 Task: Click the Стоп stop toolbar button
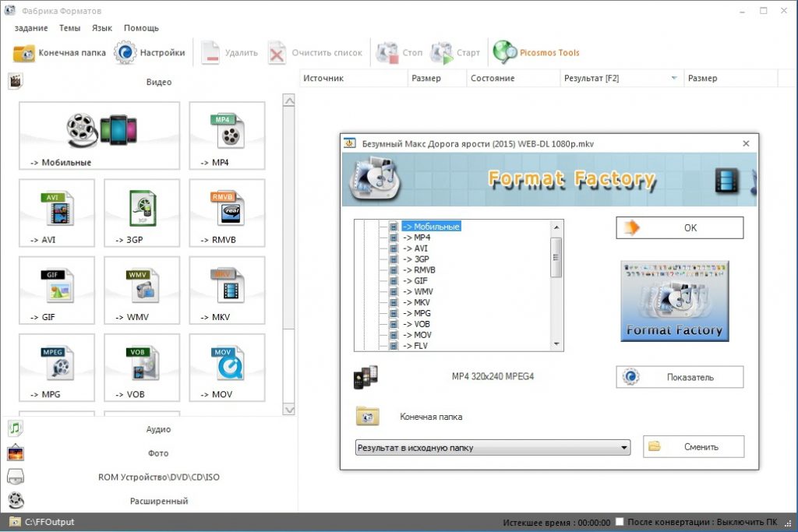point(399,52)
